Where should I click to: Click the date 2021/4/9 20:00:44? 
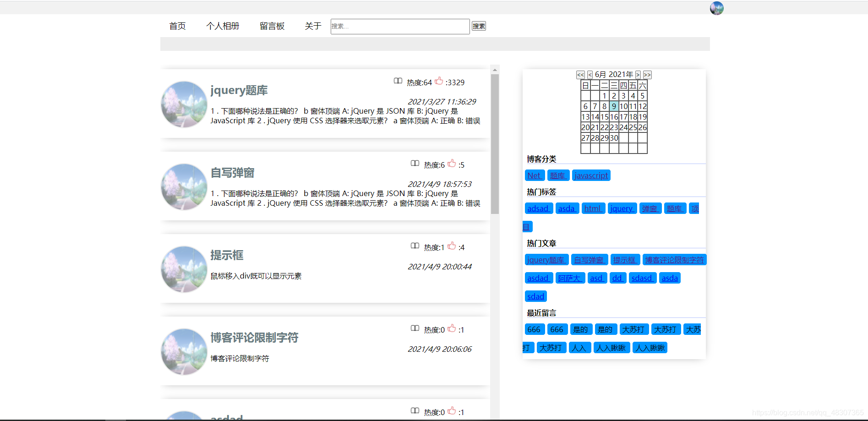pos(440,267)
